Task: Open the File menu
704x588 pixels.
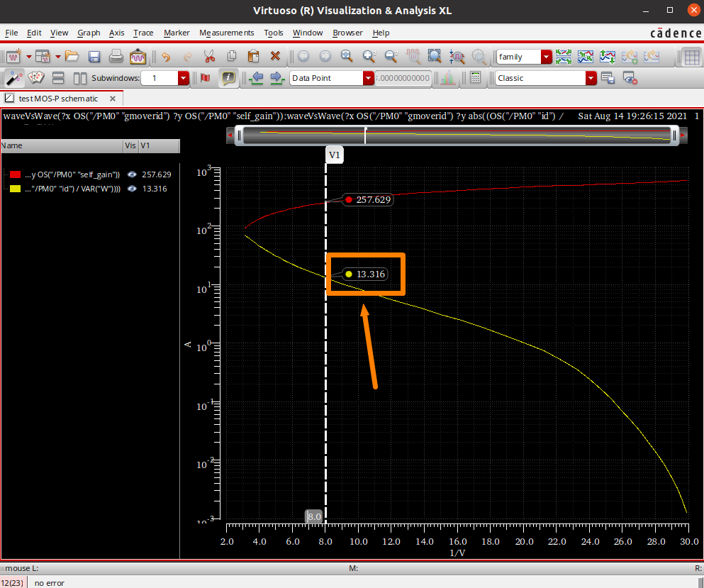Action: [11, 33]
